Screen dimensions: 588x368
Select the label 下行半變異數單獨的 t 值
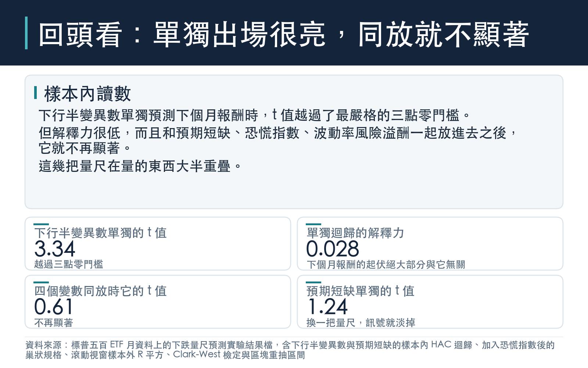(100, 233)
